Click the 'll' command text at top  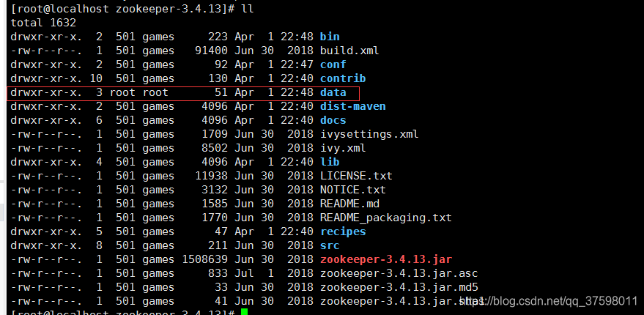(x=248, y=9)
